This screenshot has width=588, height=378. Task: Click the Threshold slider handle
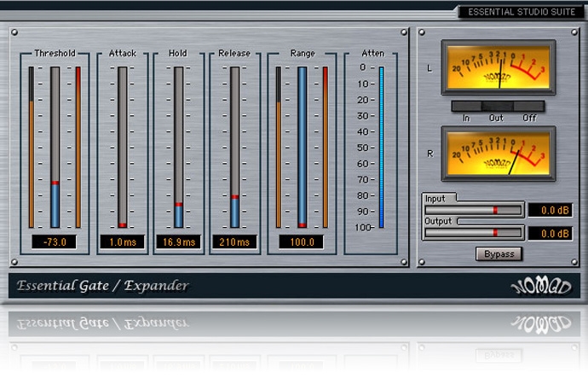(x=55, y=183)
